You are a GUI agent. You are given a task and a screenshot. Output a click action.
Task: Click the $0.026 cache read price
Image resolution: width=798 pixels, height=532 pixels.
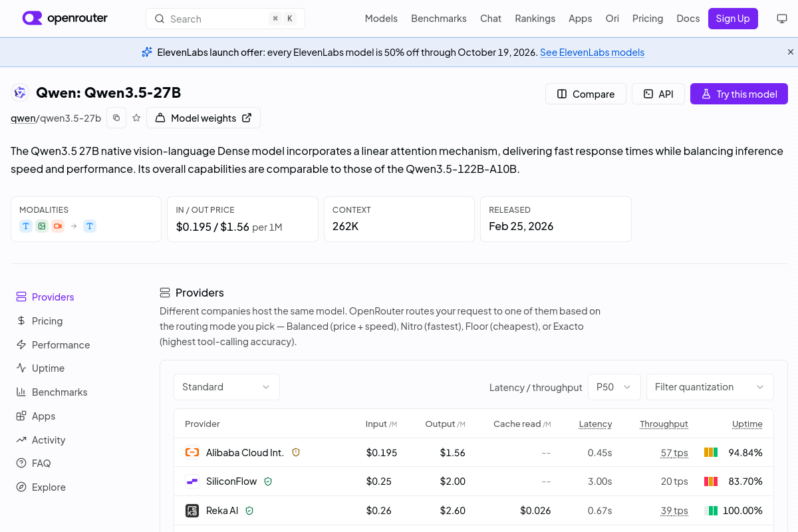point(535,511)
